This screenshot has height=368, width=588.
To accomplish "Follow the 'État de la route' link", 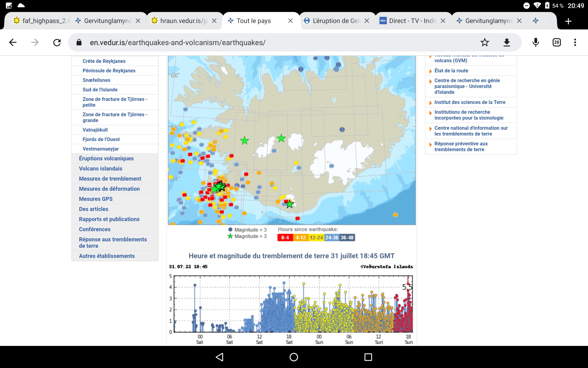I will 451,71.
